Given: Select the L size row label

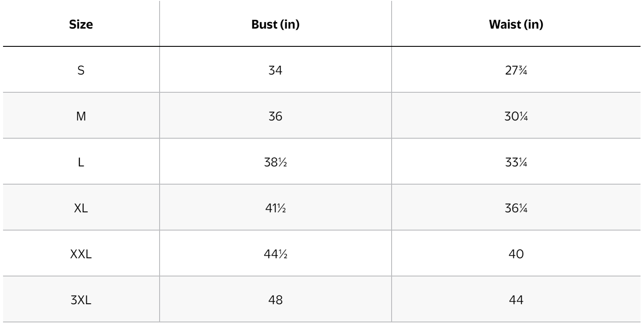Looking at the screenshot, I should (80, 162).
